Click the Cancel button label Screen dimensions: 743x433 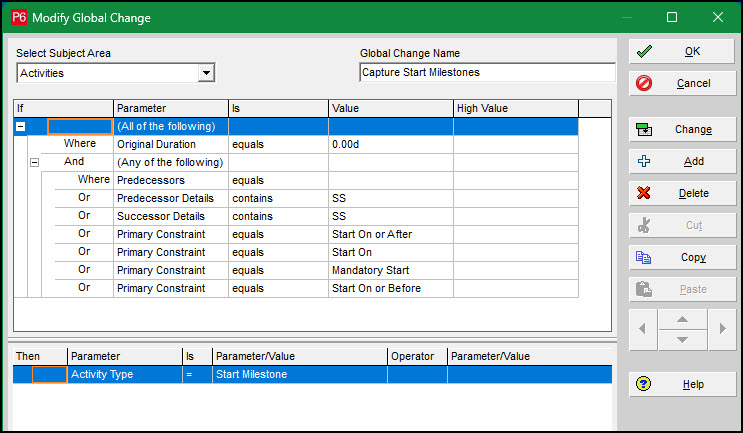[693, 83]
